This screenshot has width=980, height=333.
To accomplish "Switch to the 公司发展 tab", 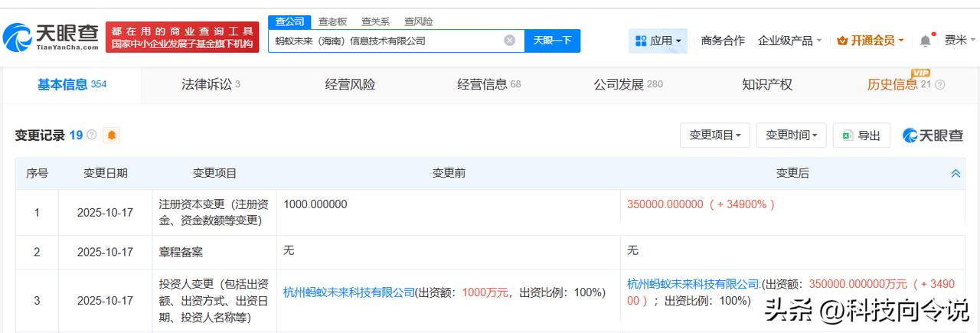I will (x=629, y=85).
